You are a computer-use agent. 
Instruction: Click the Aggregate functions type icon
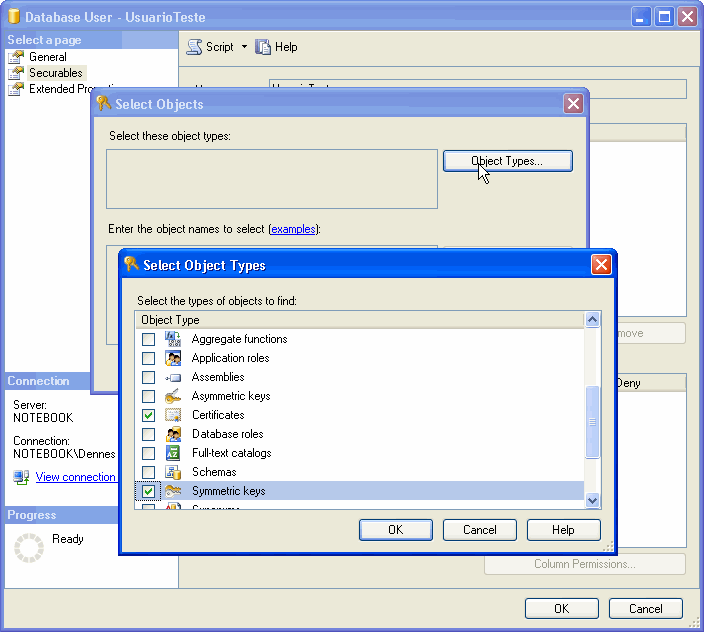click(x=173, y=339)
